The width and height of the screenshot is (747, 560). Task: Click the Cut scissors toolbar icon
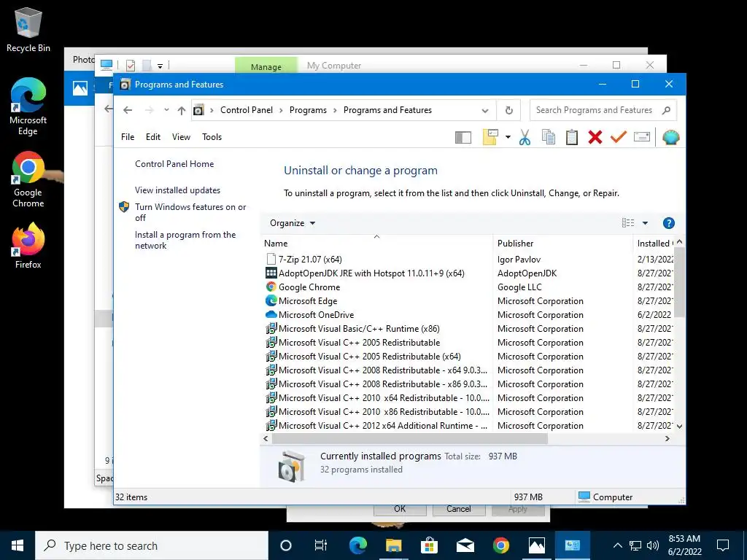pos(525,137)
